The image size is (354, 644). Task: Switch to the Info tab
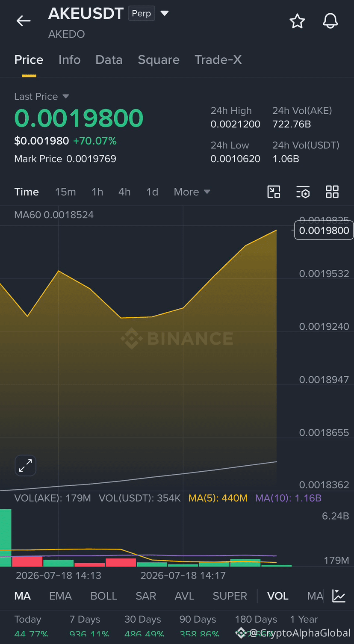point(69,60)
